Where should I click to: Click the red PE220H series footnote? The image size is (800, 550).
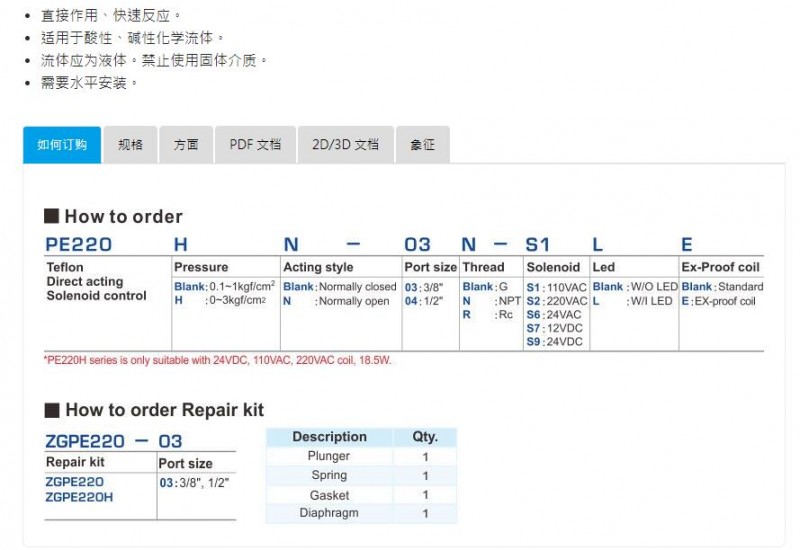(217, 360)
